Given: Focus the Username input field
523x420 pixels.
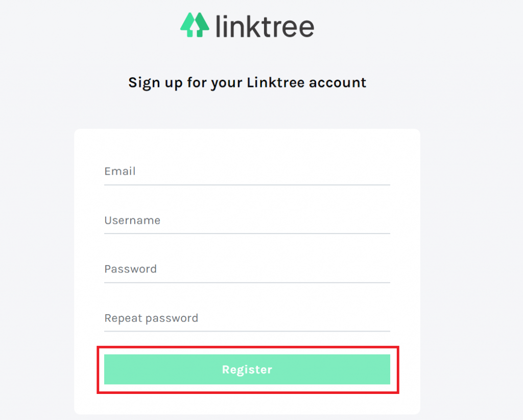Looking at the screenshot, I should pyautogui.click(x=247, y=221).
